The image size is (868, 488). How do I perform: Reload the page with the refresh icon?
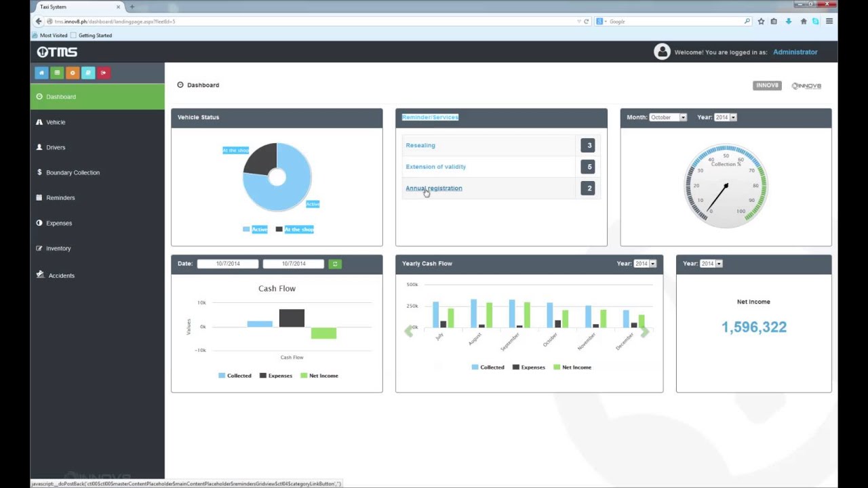(x=586, y=22)
